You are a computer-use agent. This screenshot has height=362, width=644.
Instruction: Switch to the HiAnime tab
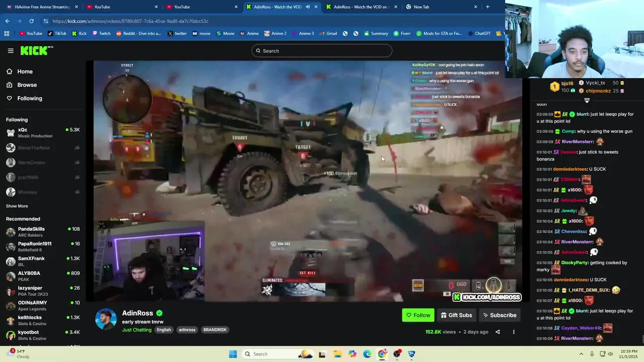point(42,7)
